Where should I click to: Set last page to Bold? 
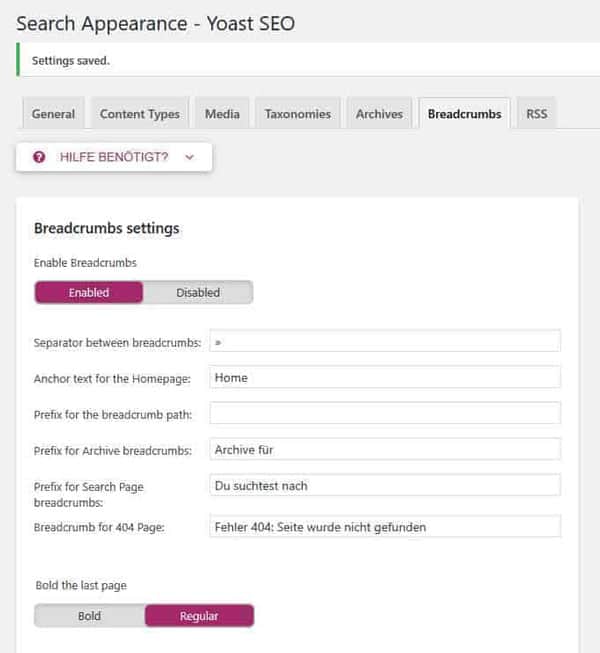(89, 615)
